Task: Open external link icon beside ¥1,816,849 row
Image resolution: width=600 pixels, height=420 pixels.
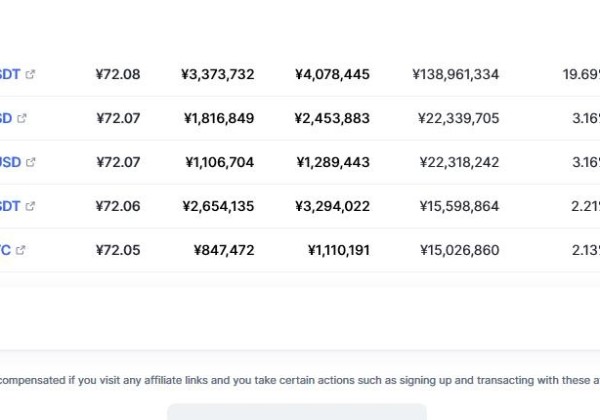Action: point(22,118)
